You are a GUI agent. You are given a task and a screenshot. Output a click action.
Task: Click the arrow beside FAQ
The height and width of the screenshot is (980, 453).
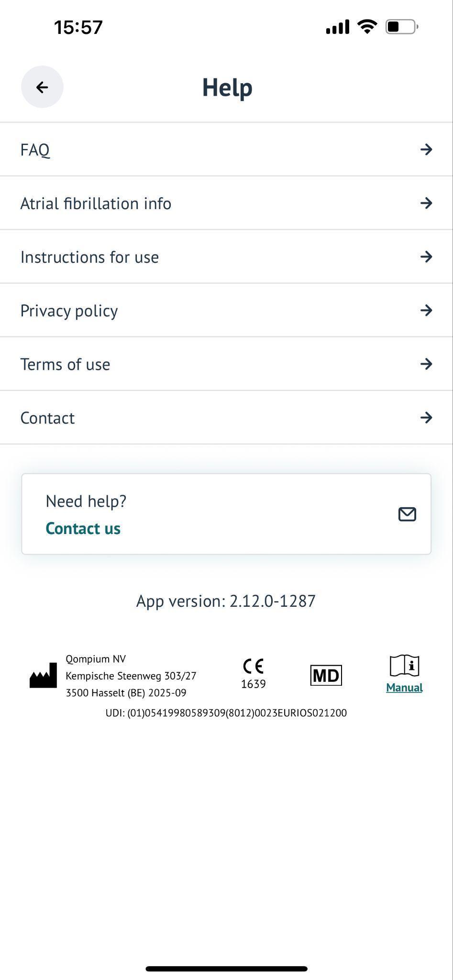coord(426,150)
